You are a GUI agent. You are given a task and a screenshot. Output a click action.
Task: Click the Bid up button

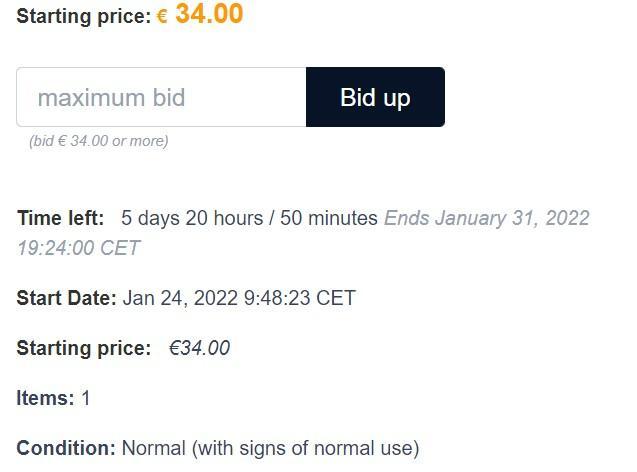point(375,97)
